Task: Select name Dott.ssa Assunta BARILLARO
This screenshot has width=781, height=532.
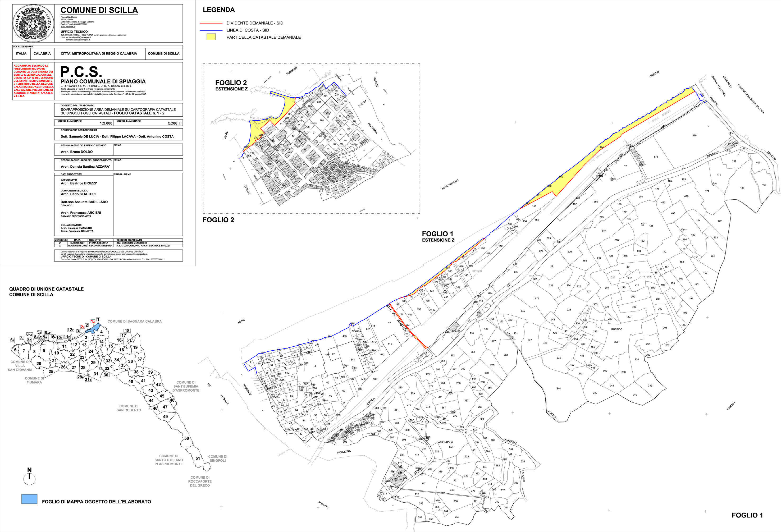Action: (84, 202)
